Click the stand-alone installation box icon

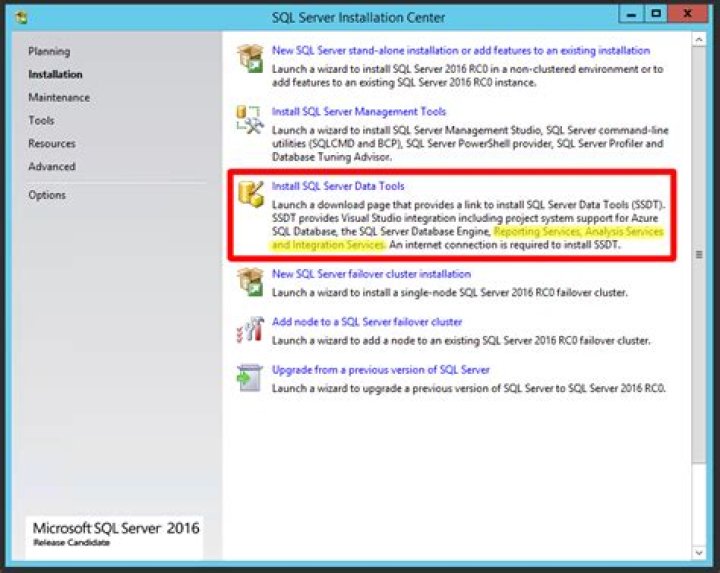click(x=250, y=58)
